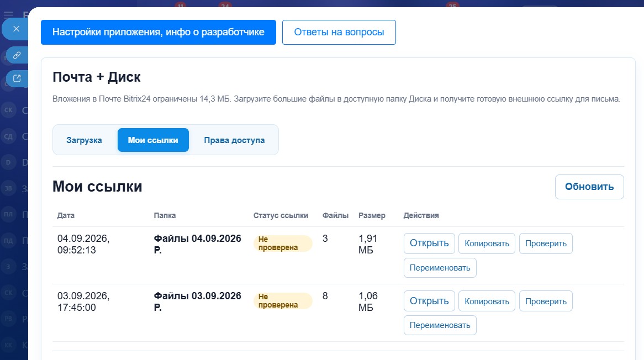Rename the Файлы 04.09.2026 folder
This screenshot has height=360, width=644.
[440, 268]
